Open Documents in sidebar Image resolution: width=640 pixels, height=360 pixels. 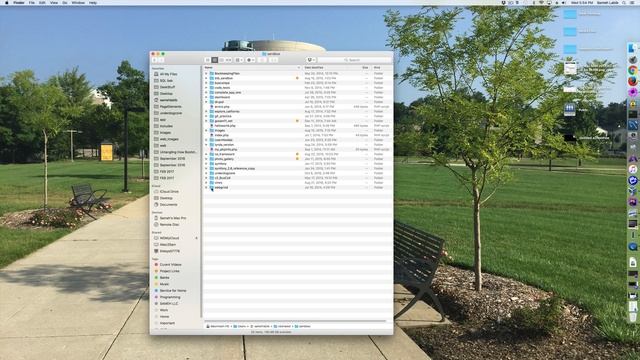pos(165,204)
